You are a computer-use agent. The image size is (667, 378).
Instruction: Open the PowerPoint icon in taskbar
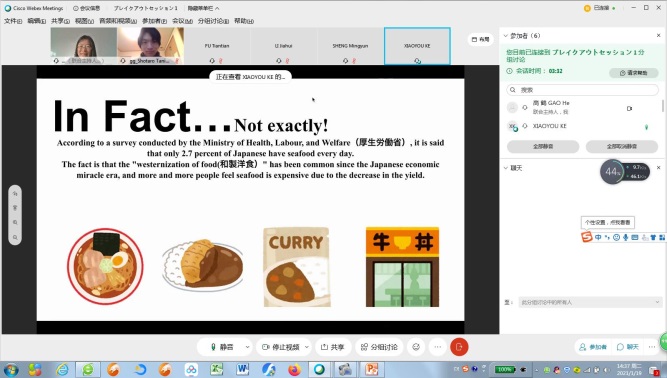pyautogui.click(x=371, y=369)
